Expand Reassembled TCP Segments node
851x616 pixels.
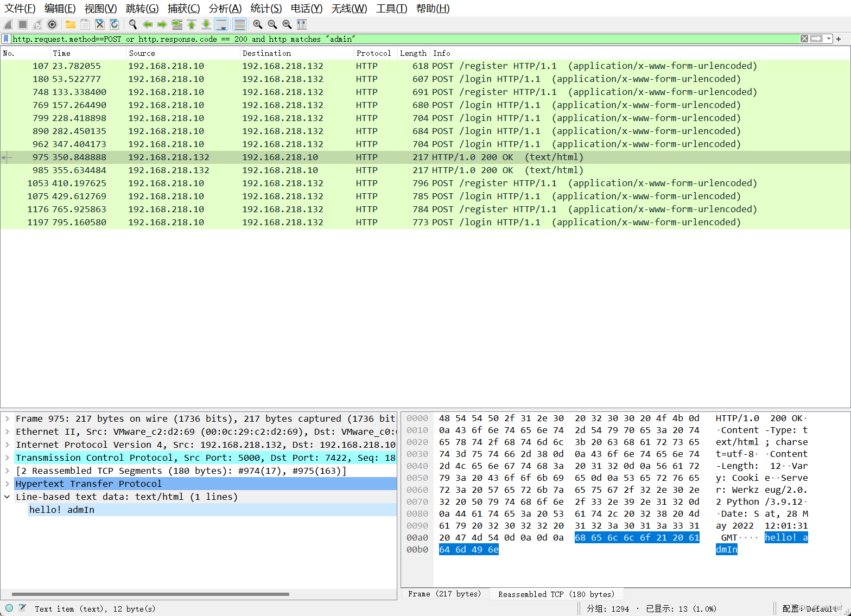(x=7, y=471)
